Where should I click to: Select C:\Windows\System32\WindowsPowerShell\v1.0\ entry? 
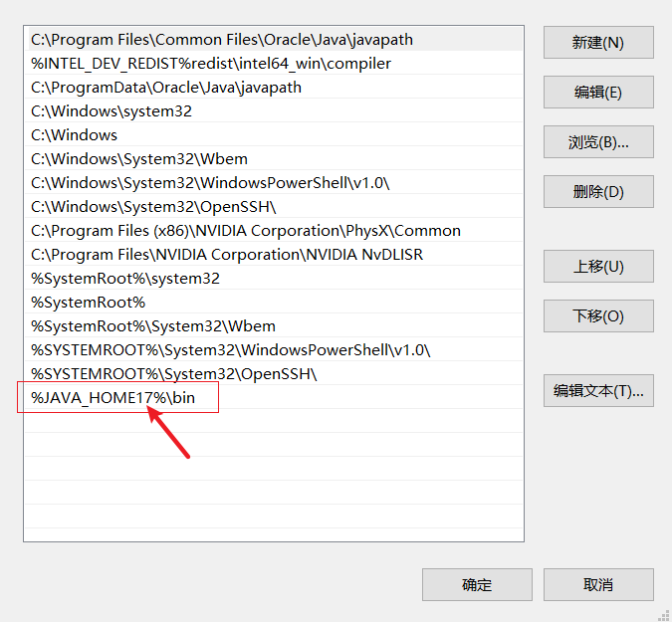274,183
